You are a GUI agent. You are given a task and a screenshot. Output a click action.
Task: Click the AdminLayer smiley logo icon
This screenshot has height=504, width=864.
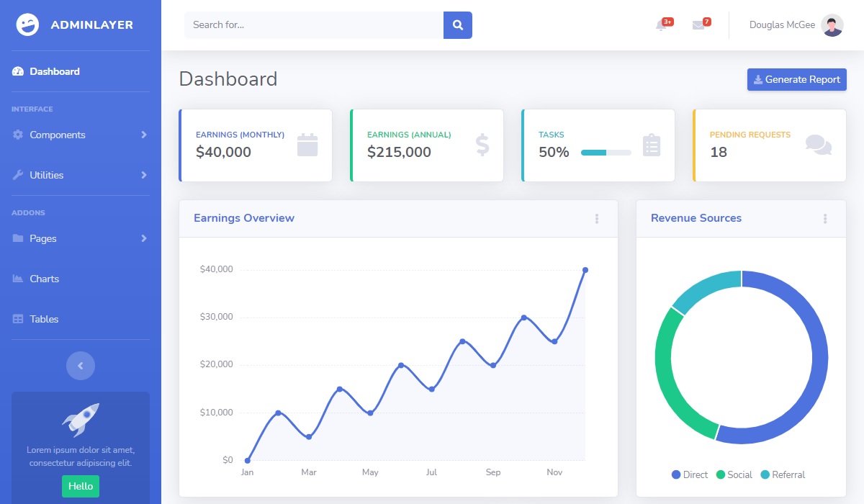click(x=27, y=25)
